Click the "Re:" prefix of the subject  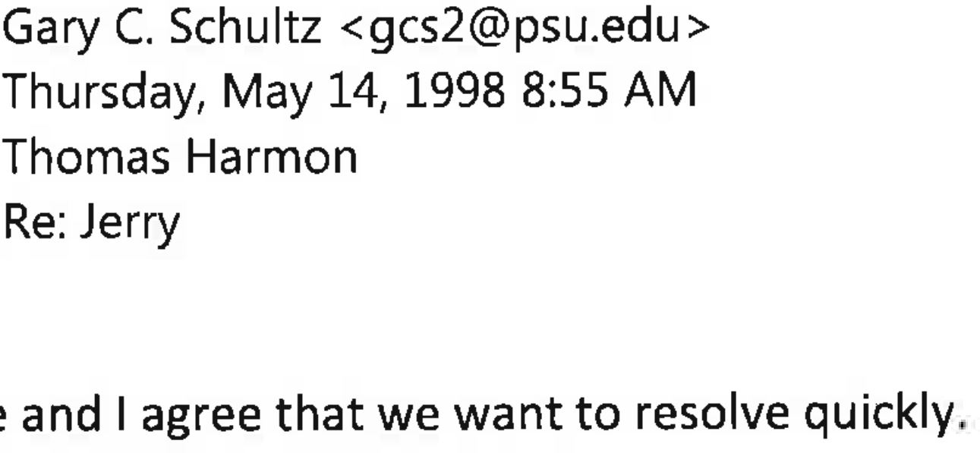coord(34,222)
